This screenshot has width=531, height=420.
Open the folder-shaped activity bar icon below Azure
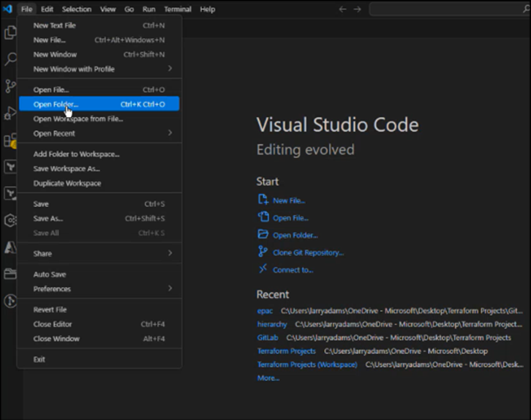10,274
